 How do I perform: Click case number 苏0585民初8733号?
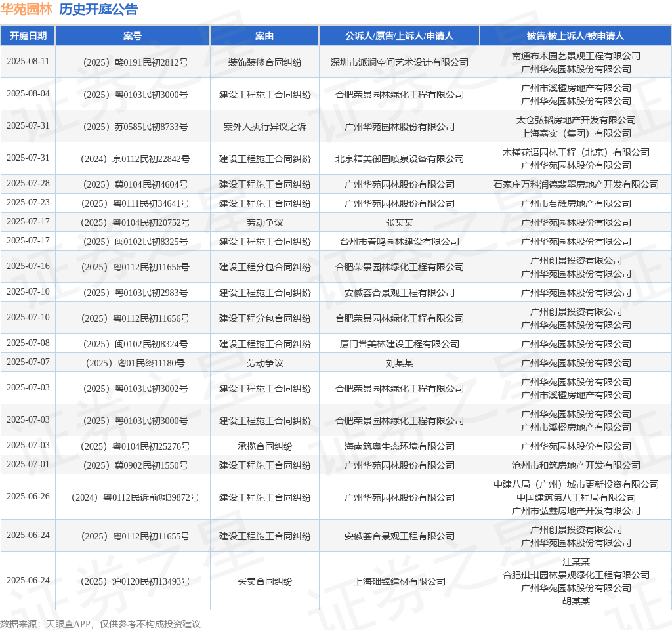pyautogui.click(x=135, y=127)
